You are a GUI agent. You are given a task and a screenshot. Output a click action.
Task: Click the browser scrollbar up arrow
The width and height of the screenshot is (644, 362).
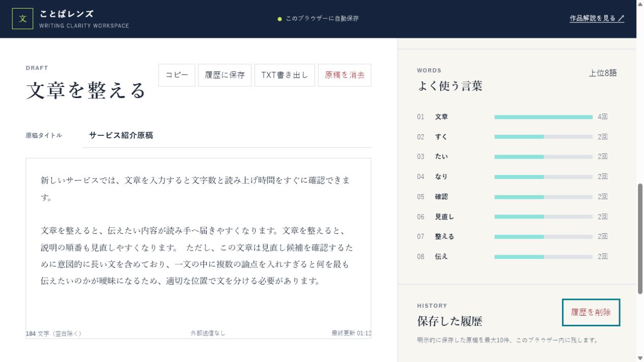[640, 4]
